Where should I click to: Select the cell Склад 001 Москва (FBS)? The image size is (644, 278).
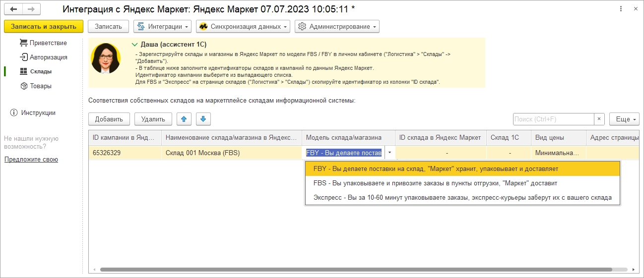point(232,153)
